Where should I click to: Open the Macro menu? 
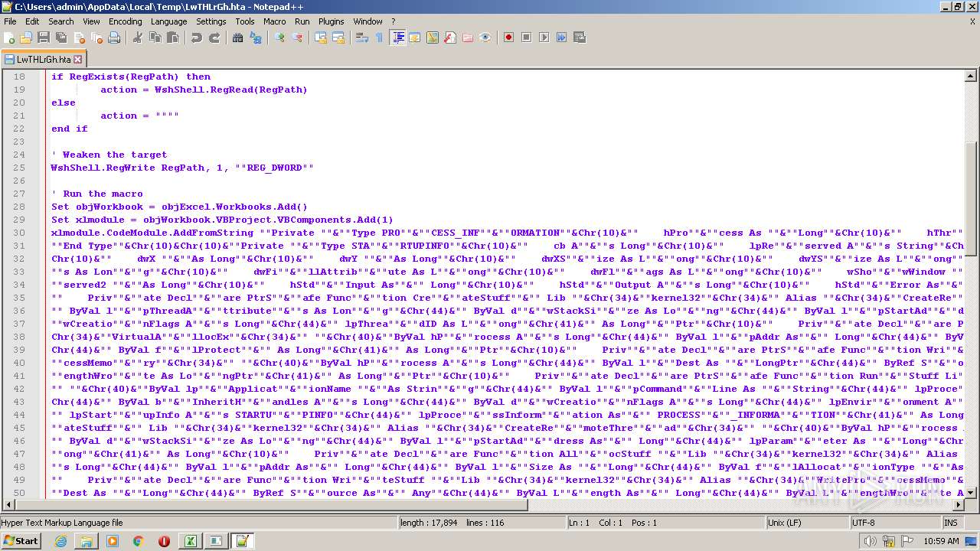275,21
